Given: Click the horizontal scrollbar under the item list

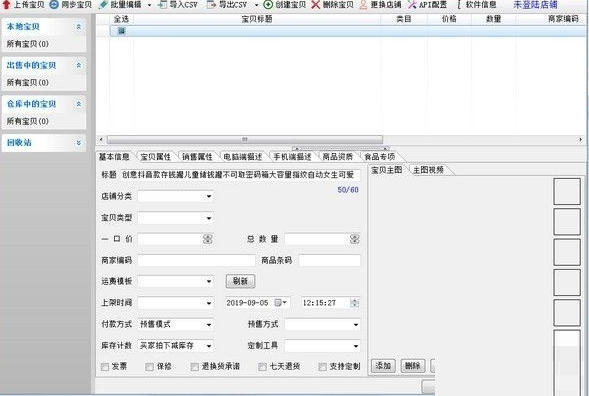Looking at the screenshot, I should [x=245, y=140].
